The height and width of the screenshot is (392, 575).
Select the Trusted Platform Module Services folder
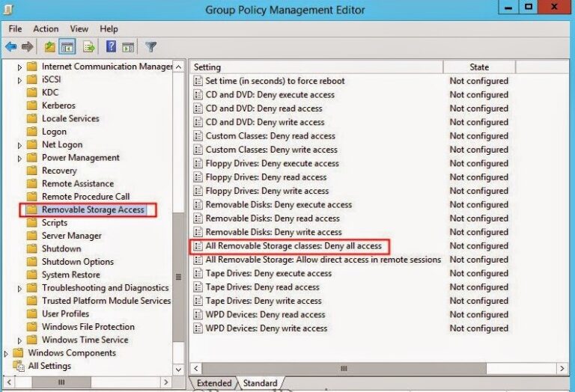[106, 301]
